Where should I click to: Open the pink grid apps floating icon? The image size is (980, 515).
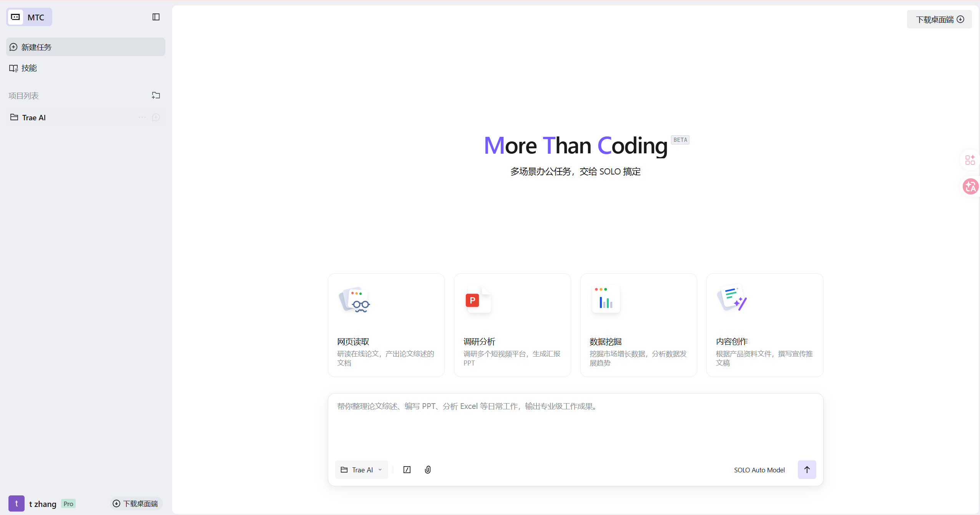970,160
